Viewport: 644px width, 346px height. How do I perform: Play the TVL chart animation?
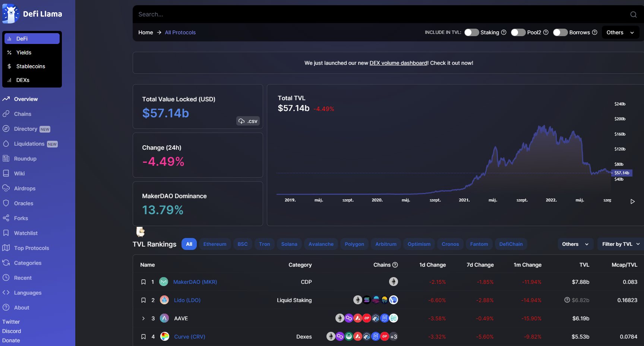[x=632, y=201]
